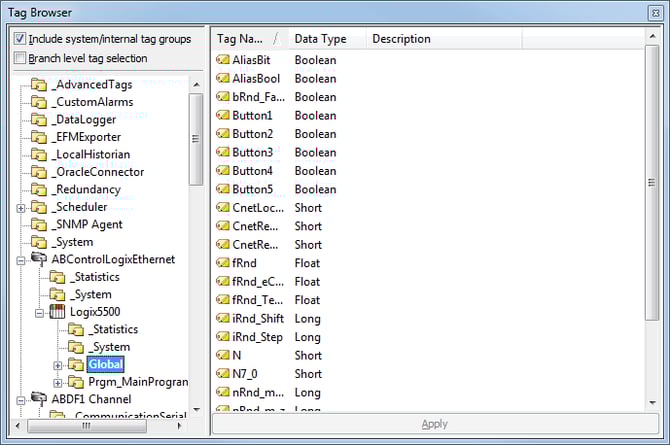This screenshot has height=445, width=670.
Task: Click the _SNMP Agent folder icon
Action: (40, 224)
